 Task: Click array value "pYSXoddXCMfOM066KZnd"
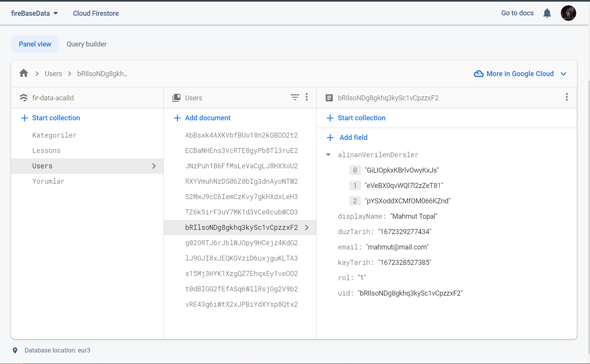(407, 201)
